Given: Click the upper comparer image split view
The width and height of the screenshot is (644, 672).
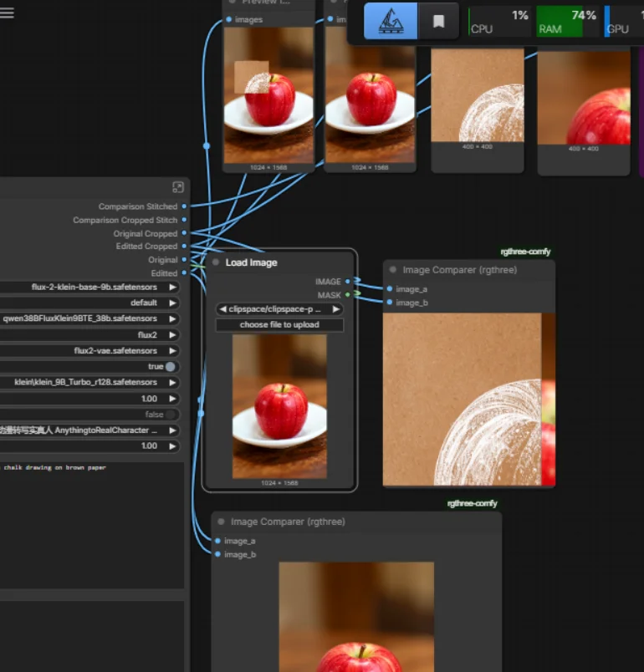Looking at the screenshot, I should (x=469, y=399).
